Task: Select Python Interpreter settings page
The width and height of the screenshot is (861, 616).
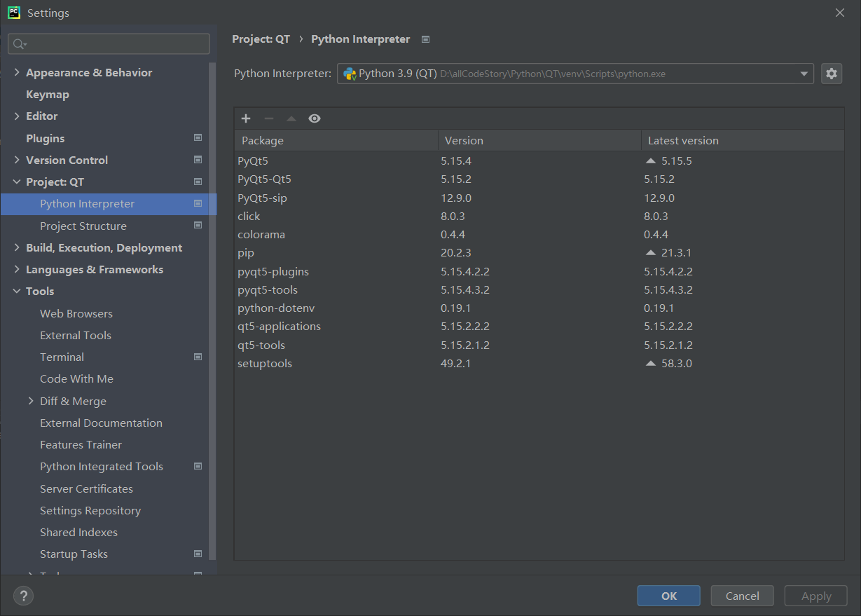Action: point(109,204)
